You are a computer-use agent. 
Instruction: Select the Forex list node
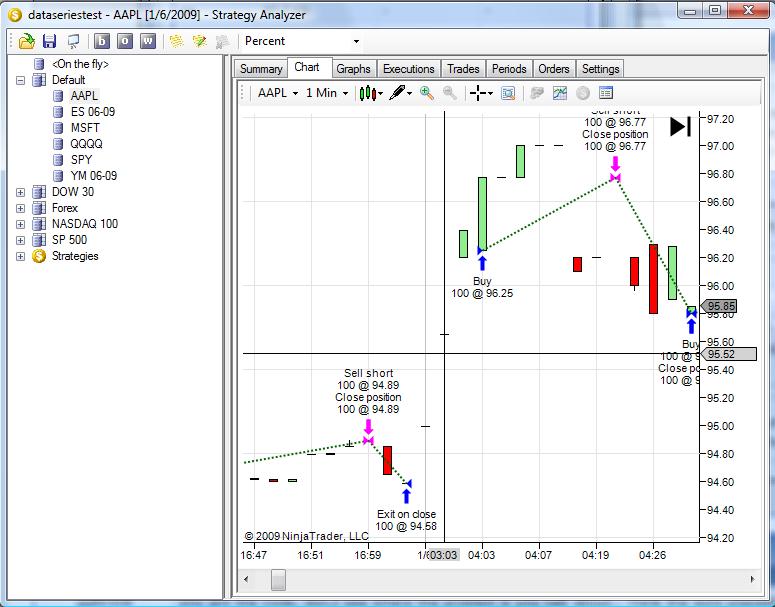coord(65,208)
